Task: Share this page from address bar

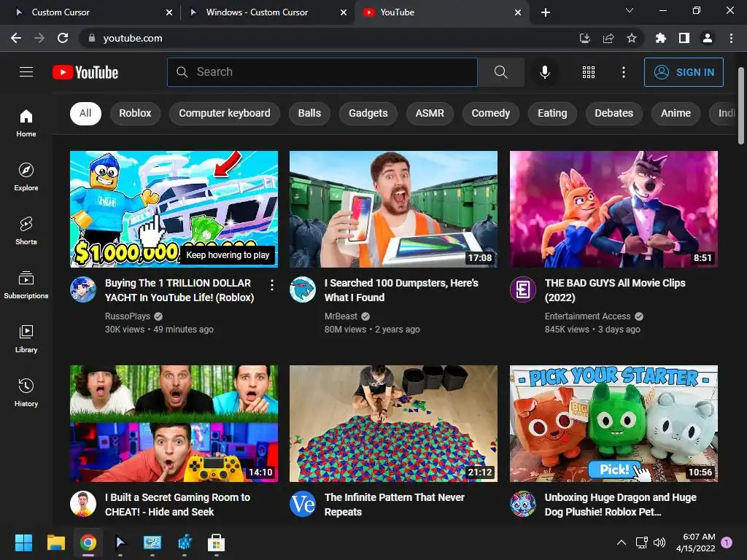Action: click(x=608, y=38)
